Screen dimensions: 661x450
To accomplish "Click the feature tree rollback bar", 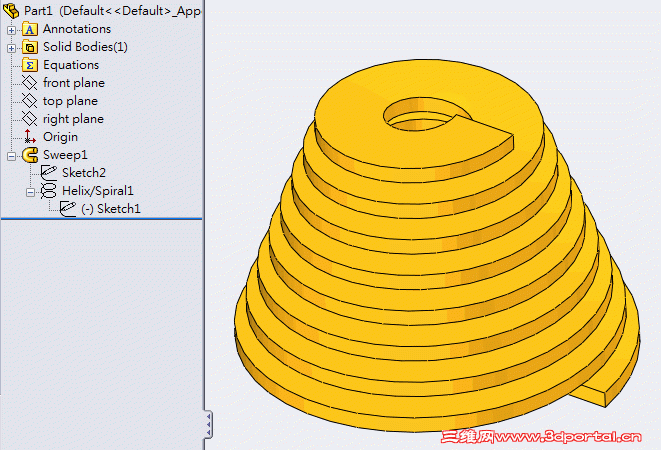I will tap(102, 219).
